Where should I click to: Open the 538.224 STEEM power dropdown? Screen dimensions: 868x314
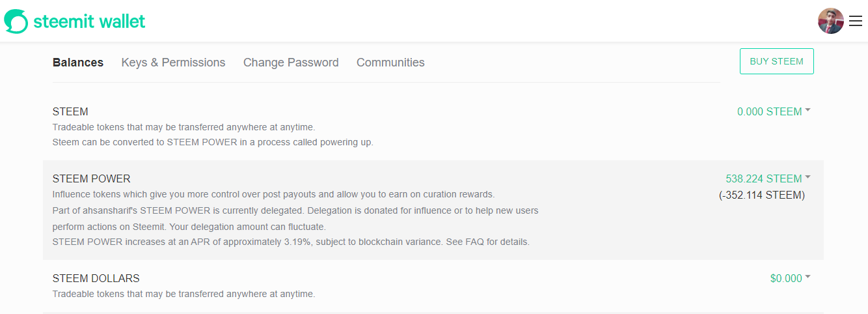[x=768, y=178]
